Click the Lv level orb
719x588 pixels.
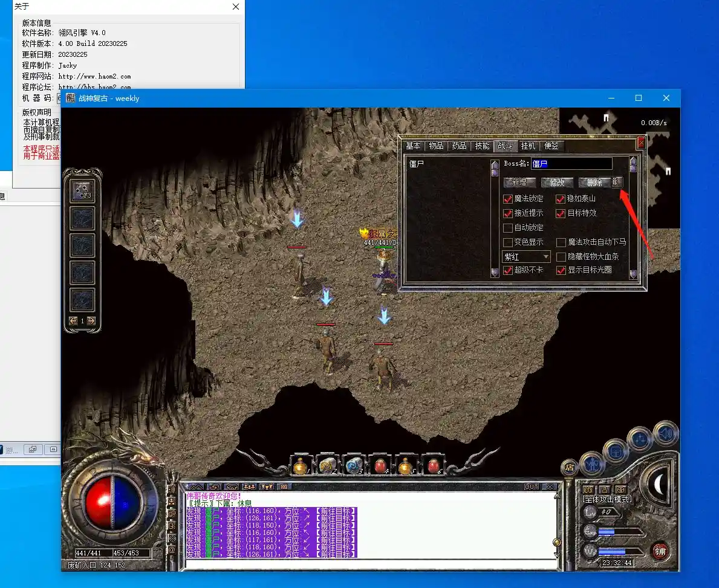pos(590,512)
